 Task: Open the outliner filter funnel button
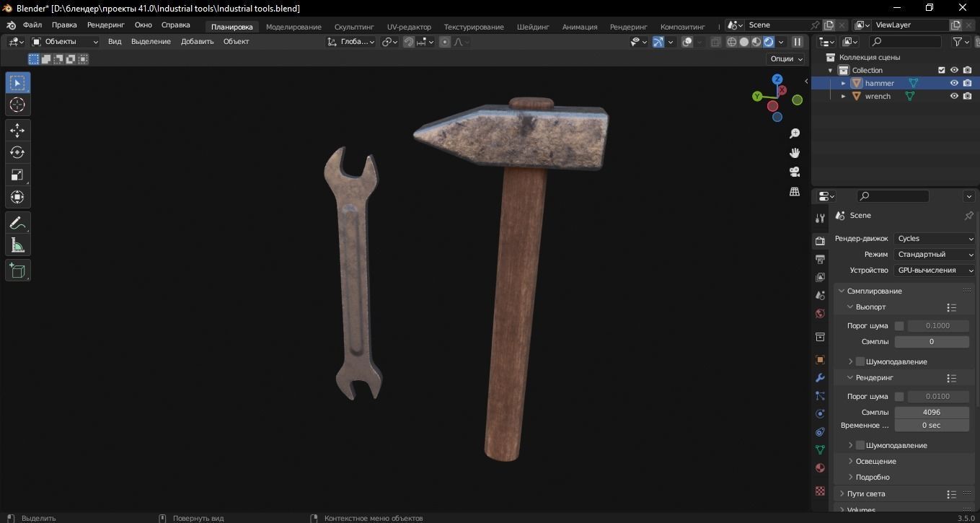(961, 42)
